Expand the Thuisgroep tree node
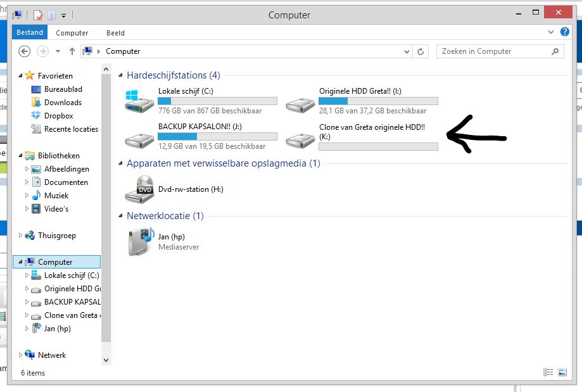 [x=20, y=236]
